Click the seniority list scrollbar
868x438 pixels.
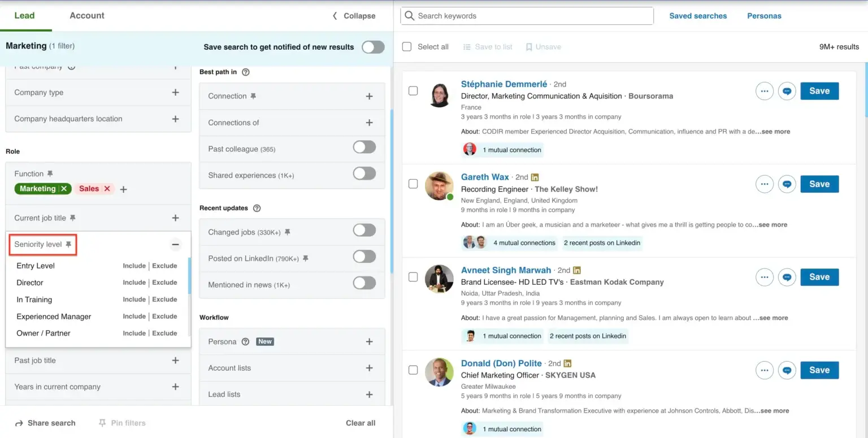189,276
